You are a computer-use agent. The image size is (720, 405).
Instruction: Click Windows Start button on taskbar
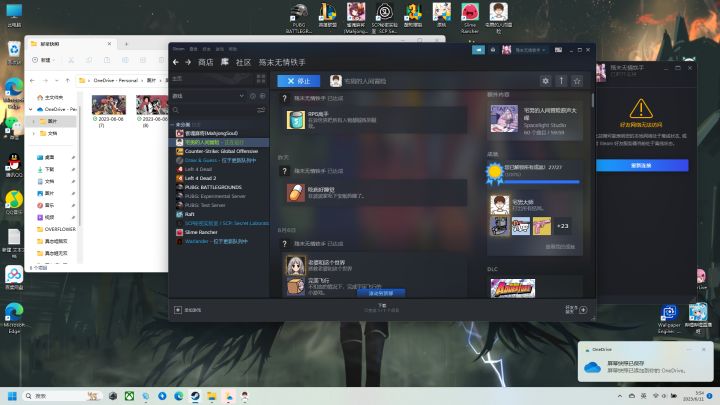tap(12, 396)
